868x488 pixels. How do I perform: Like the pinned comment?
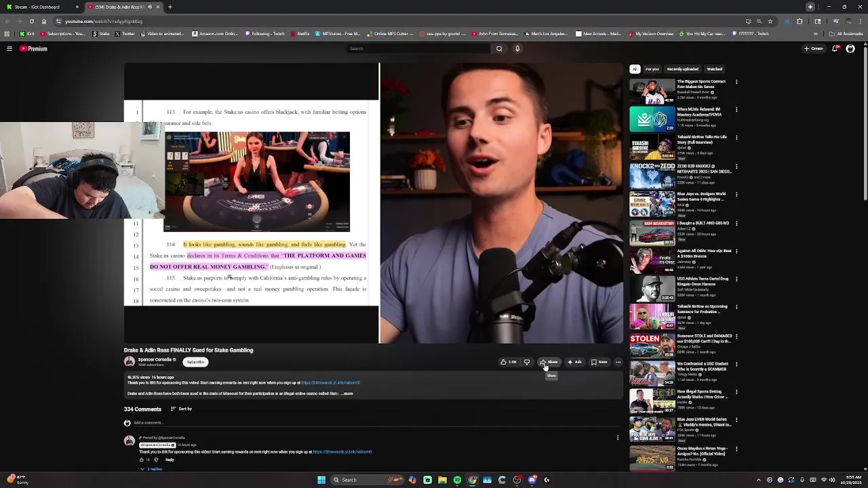point(142,460)
